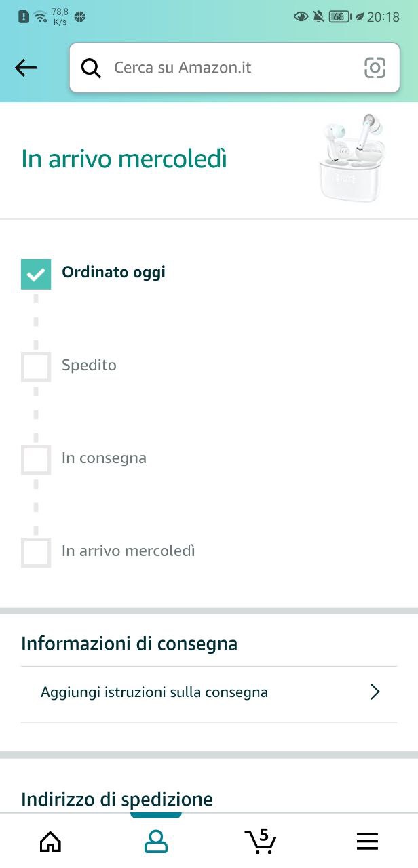The image size is (418, 868).
Task: Expand the delivery instructions chevron
Action: click(x=375, y=692)
